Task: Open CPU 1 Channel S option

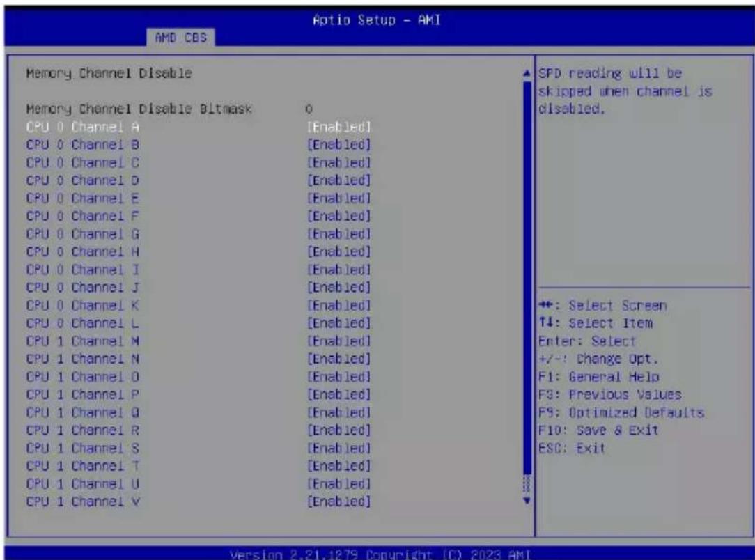Action: coord(199,448)
